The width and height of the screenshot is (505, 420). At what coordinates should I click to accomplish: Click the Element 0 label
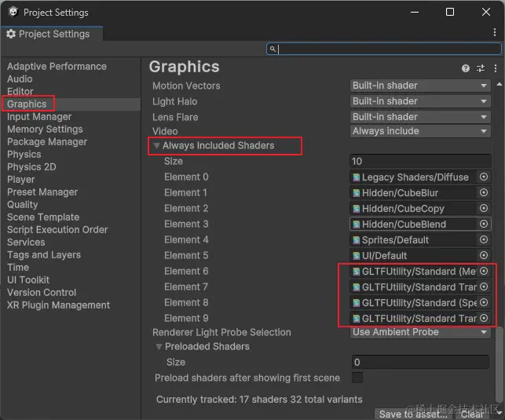(186, 177)
